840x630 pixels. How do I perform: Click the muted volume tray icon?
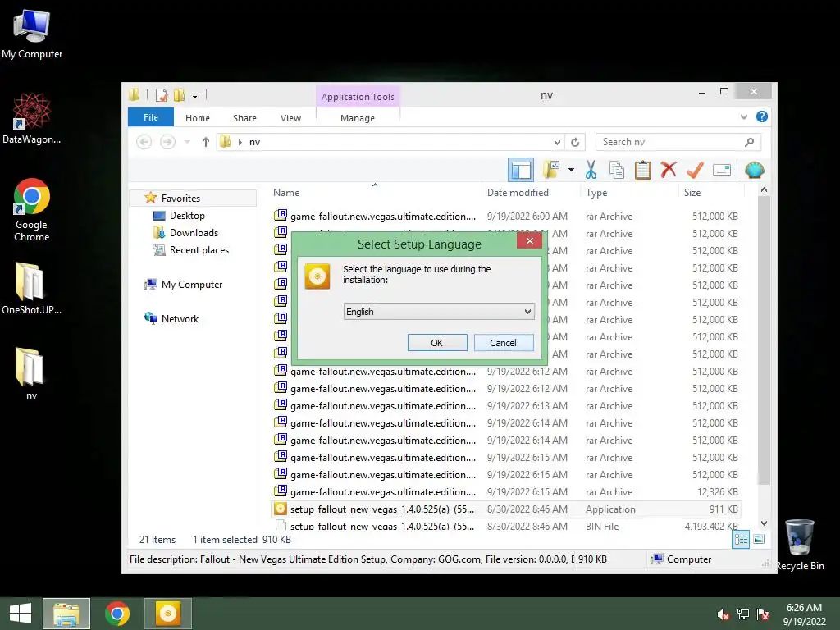[724, 614]
